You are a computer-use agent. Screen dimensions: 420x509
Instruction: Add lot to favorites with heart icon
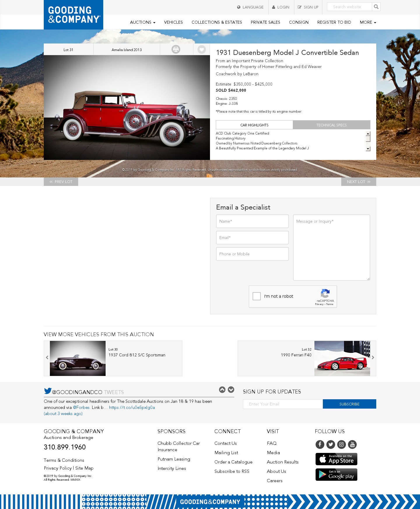(202, 49)
